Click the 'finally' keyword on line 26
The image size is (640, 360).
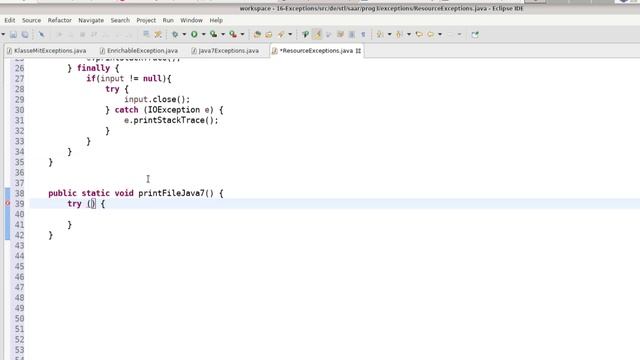click(93, 68)
